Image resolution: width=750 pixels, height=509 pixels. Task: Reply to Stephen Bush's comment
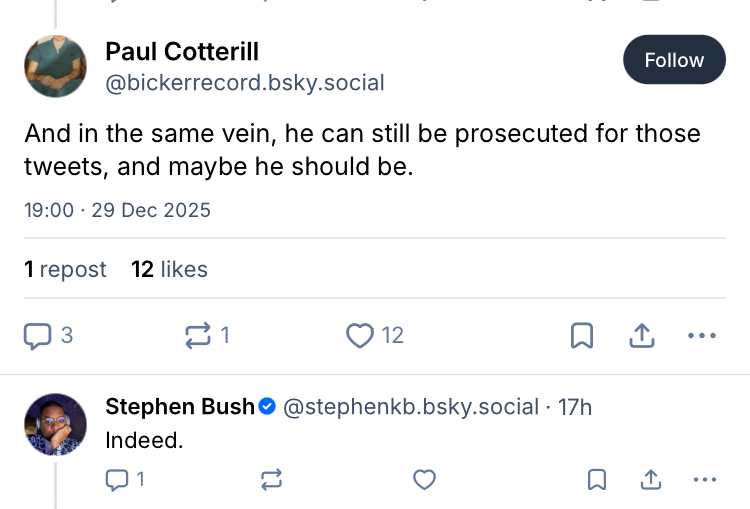(118, 480)
